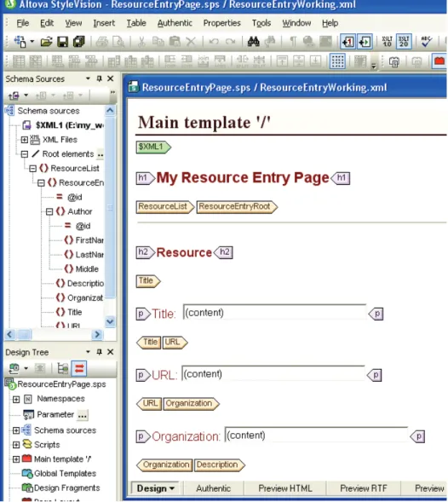Open the Design view dropdown arrow
This screenshot has width=448, height=502.
pyautogui.click(x=172, y=488)
